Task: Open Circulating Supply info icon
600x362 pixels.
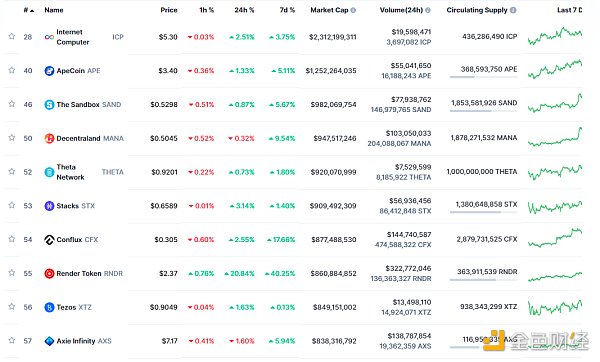Action: pos(513,10)
